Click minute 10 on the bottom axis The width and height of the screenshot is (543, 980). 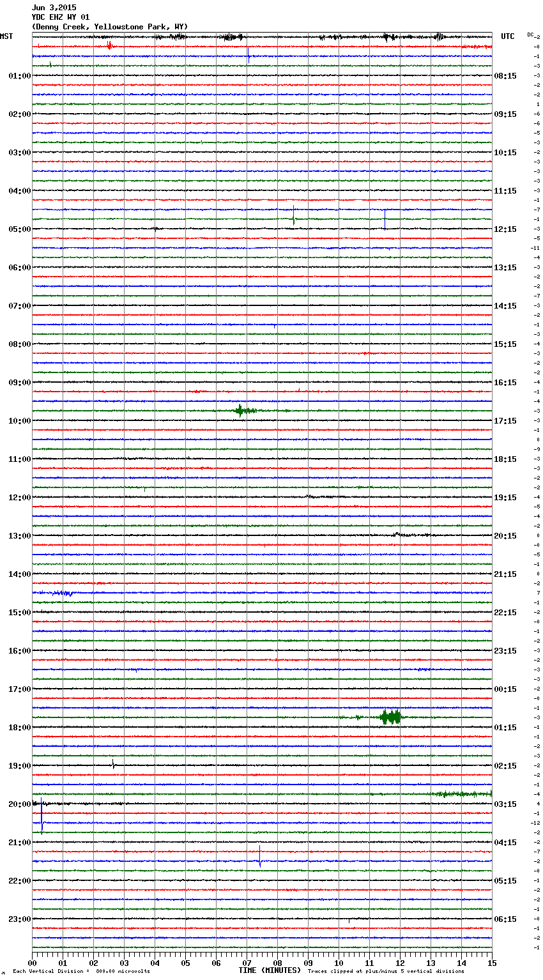[x=339, y=963]
